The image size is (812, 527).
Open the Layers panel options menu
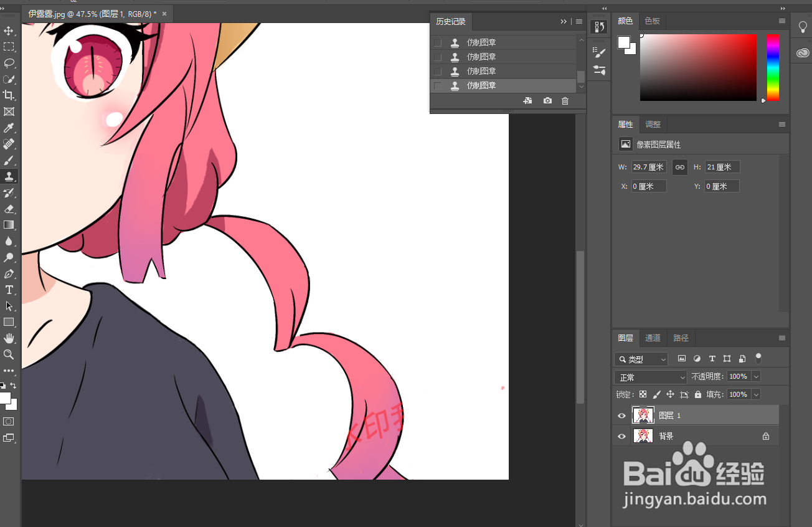click(782, 338)
